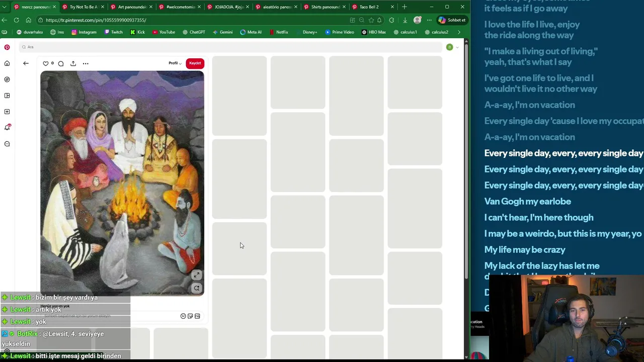This screenshot has width=644, height=362.
Task: Open the Gemini bookmark
Action: [222, 32]
